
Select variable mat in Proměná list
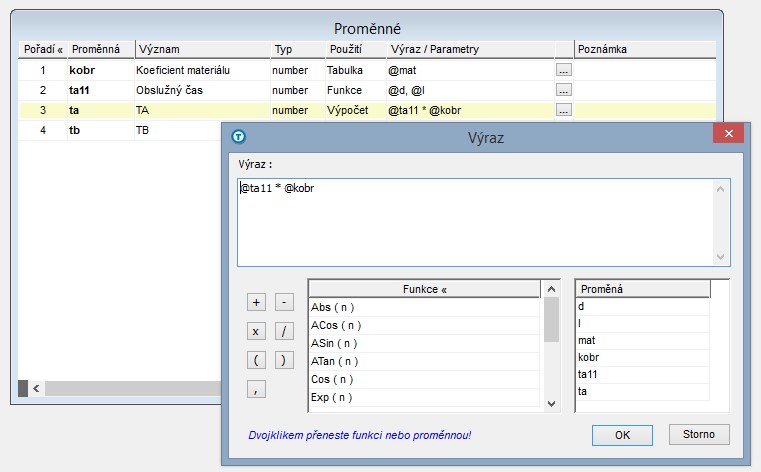click(643, 341)
